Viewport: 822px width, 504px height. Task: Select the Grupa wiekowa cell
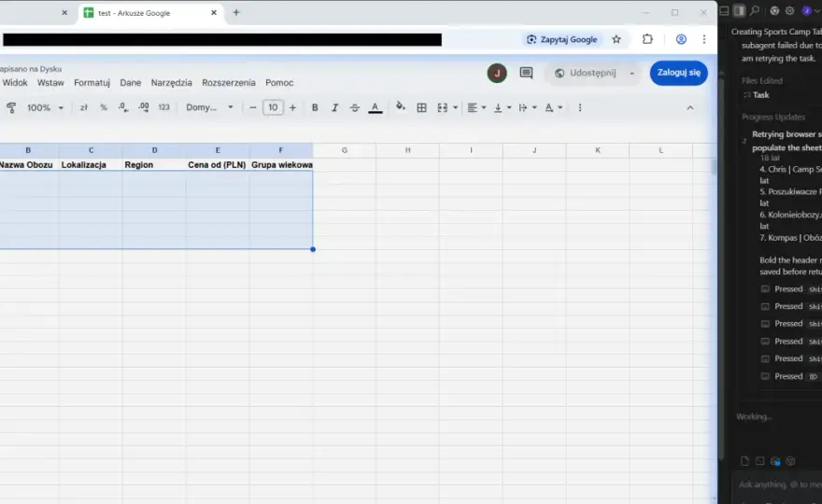pyautogui.click(x=281, y=164)
